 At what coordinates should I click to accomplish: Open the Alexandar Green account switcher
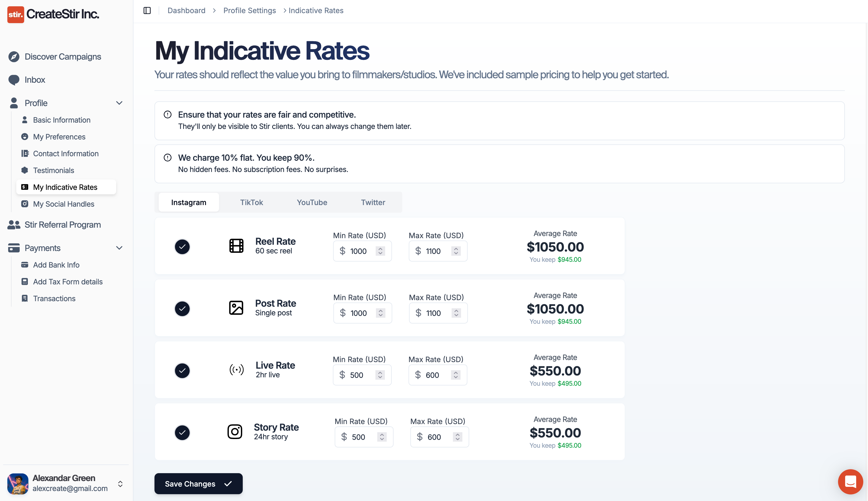click(120, 484)
